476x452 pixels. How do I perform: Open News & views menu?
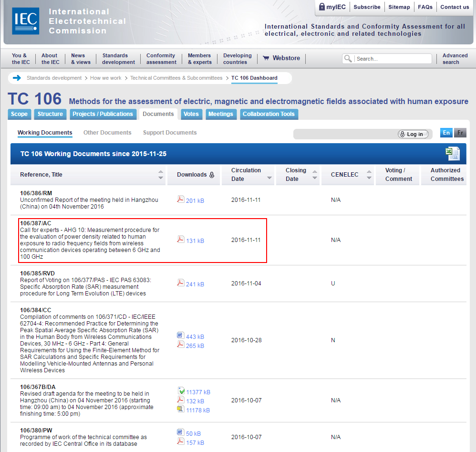click(x=81, y=59)
